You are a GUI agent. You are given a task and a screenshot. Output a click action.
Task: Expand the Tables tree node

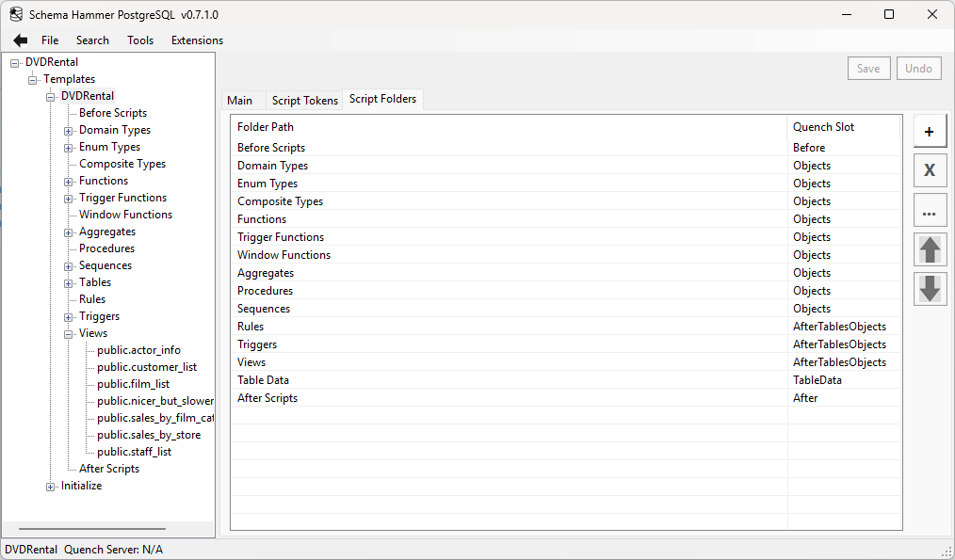coord(67,281)
